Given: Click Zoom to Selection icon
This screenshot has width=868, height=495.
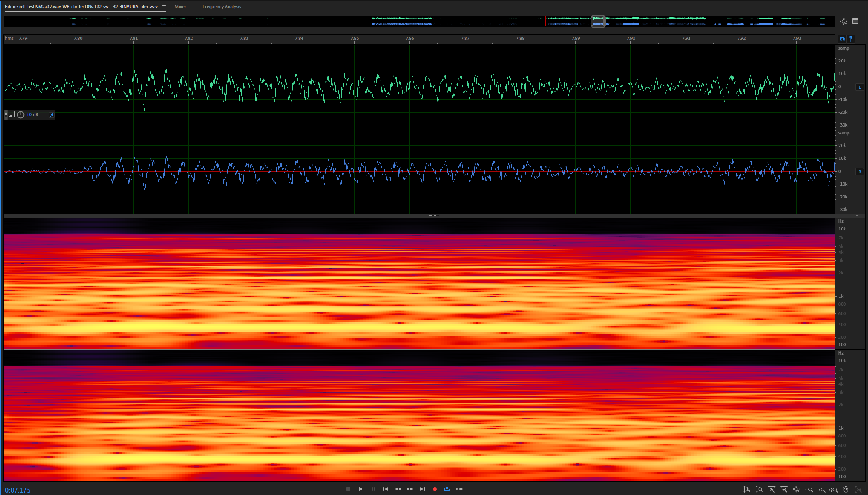Looking at the screenshot, I should pyautogui.click(x=833, y=489).
